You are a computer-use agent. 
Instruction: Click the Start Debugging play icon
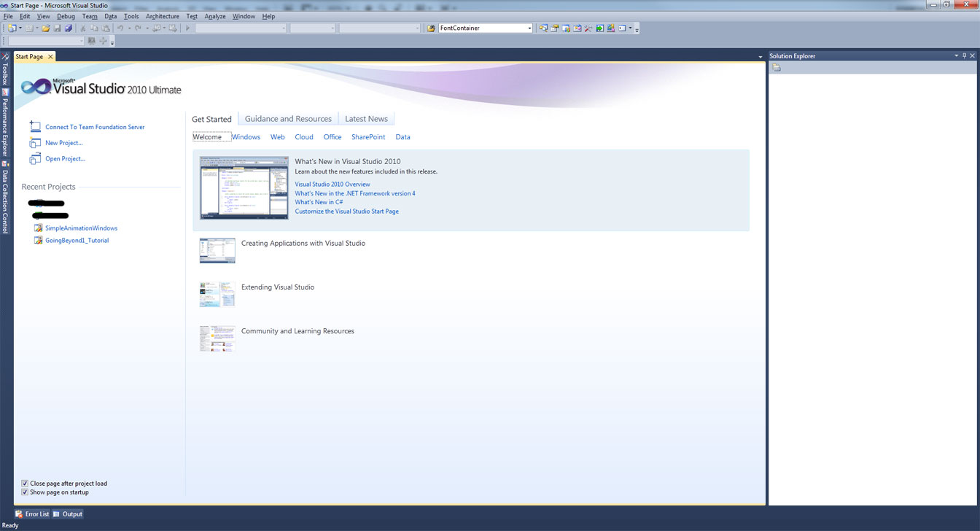pos(187,28)
